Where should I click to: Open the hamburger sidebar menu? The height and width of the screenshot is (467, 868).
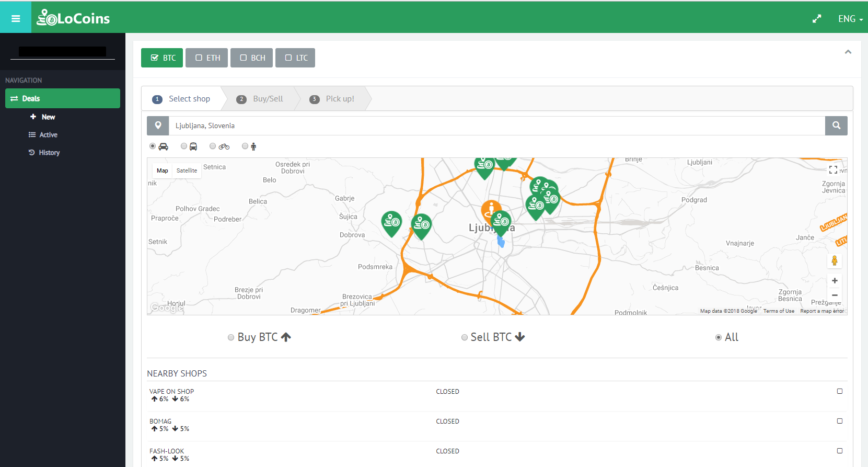pyautogui.click(x=16, y=18)
